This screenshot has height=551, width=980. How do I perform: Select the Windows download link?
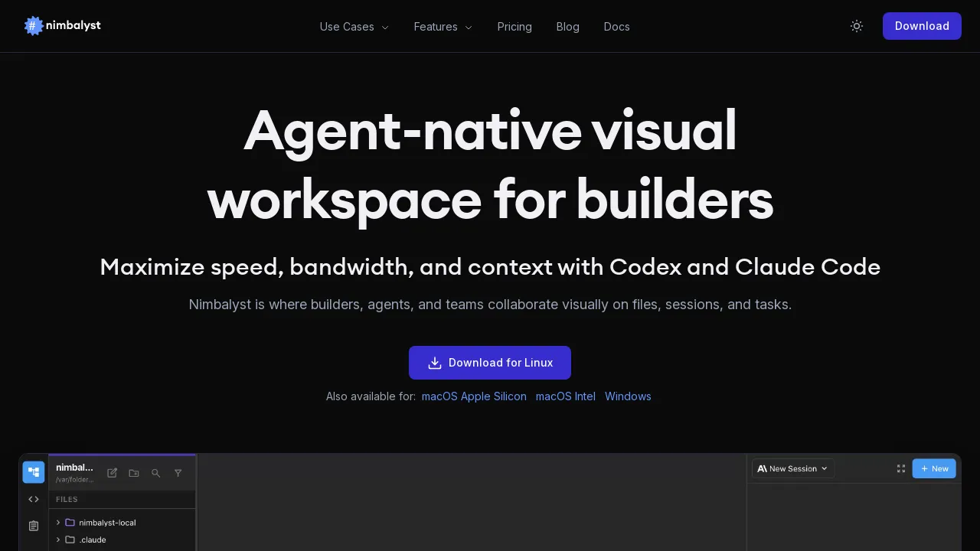tap(628, 396)
